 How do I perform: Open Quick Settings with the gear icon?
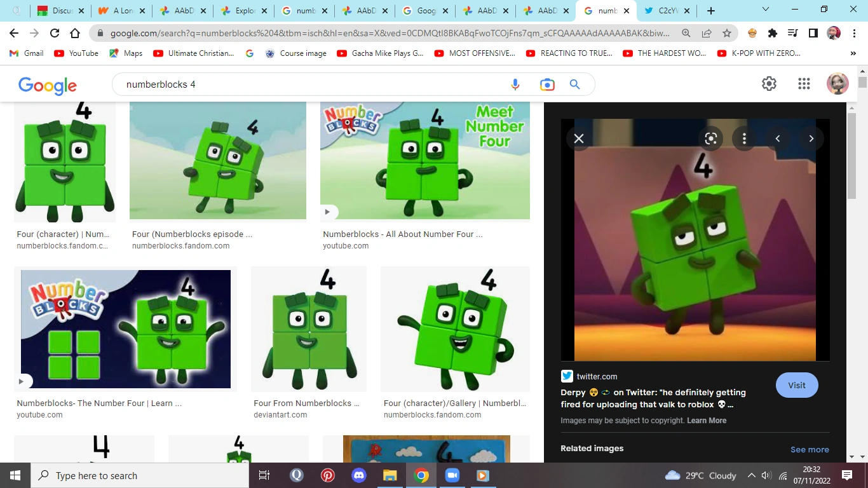pyautogui.click(x=769, y=83)
